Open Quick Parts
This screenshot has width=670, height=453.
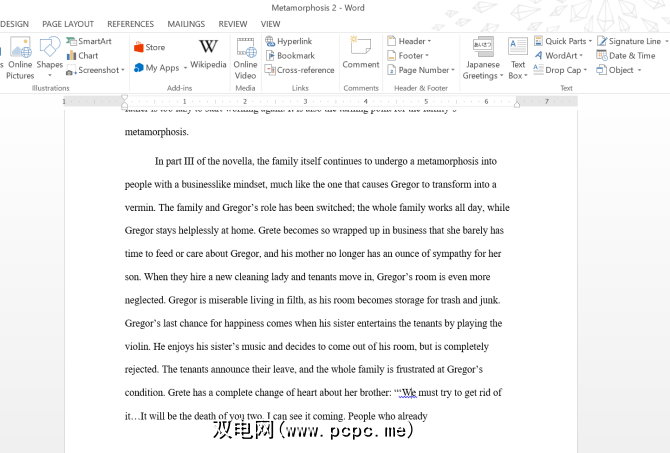coord(563,41)
